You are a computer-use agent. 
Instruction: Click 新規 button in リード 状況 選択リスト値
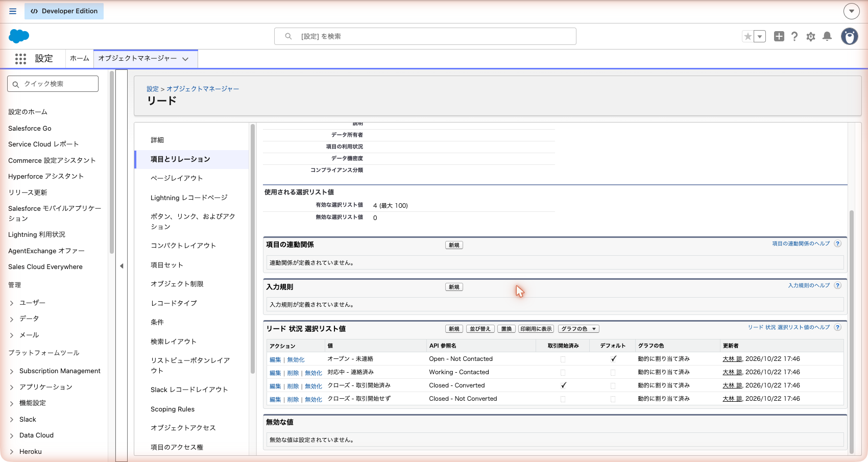coord(454,329)
